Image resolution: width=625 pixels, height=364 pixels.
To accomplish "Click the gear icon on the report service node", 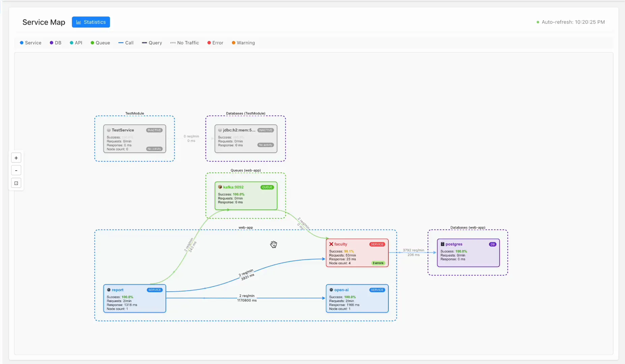I will (x=109, y=290).
